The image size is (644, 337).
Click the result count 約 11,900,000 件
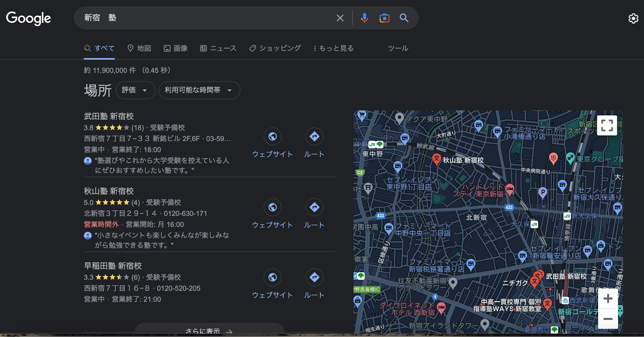(x=110, y=70)
